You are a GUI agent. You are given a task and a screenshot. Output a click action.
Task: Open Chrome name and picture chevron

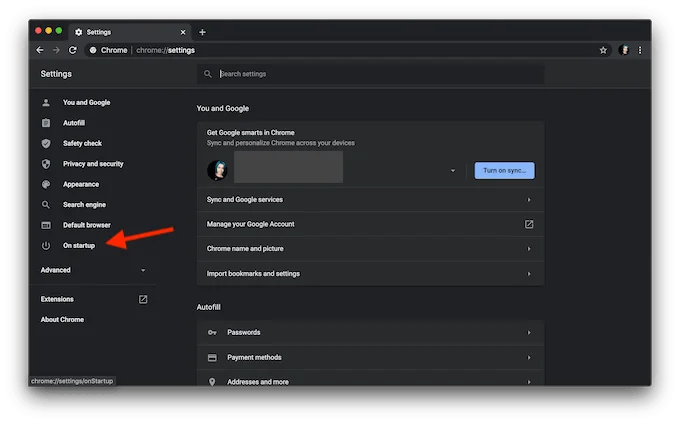click(529, 249)
